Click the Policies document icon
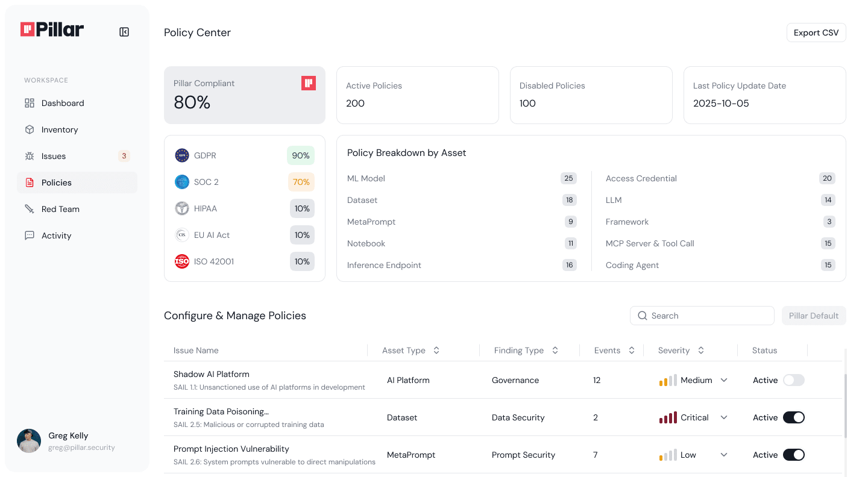Viewport: 868px width, 477px height. 30,182
